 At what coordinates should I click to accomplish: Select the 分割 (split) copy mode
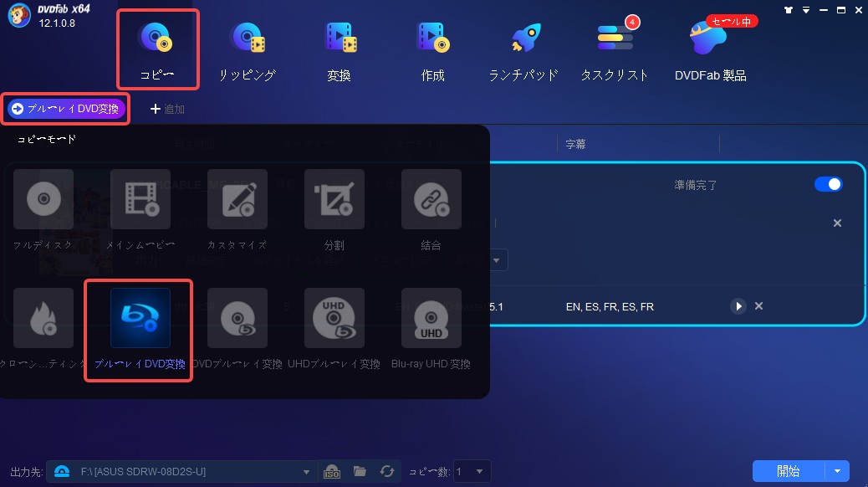coord(334,199)
